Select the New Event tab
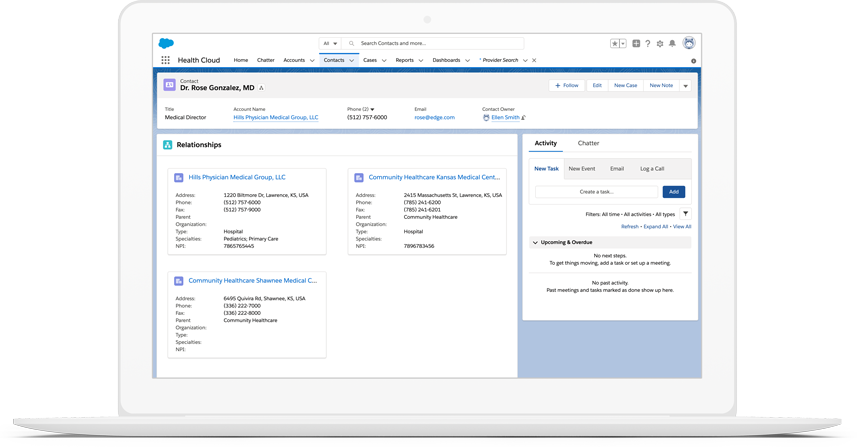 coord(582,169)
